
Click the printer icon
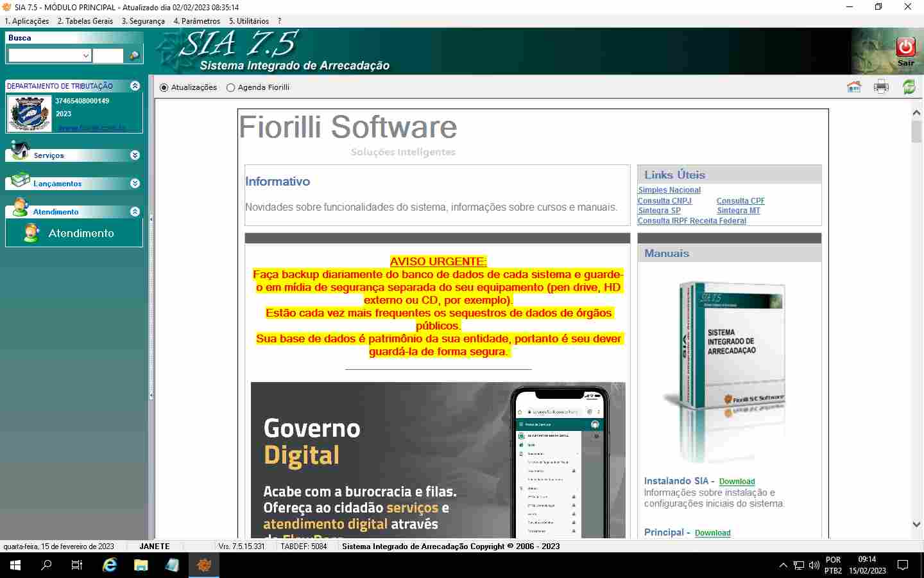click(881, 87)
